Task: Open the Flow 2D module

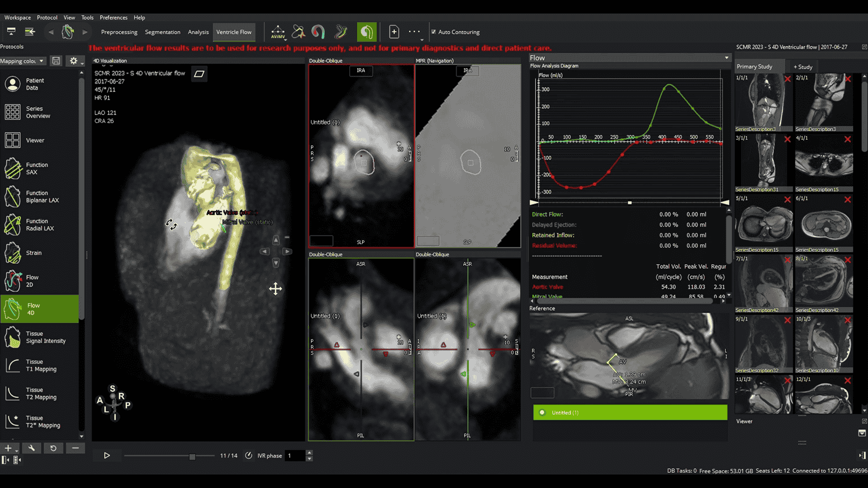Action: pyautogui.click(x=39, y=281)
